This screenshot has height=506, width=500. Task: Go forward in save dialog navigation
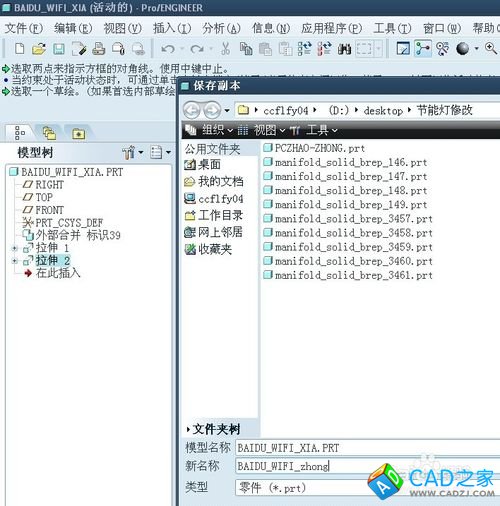[212, 110]
